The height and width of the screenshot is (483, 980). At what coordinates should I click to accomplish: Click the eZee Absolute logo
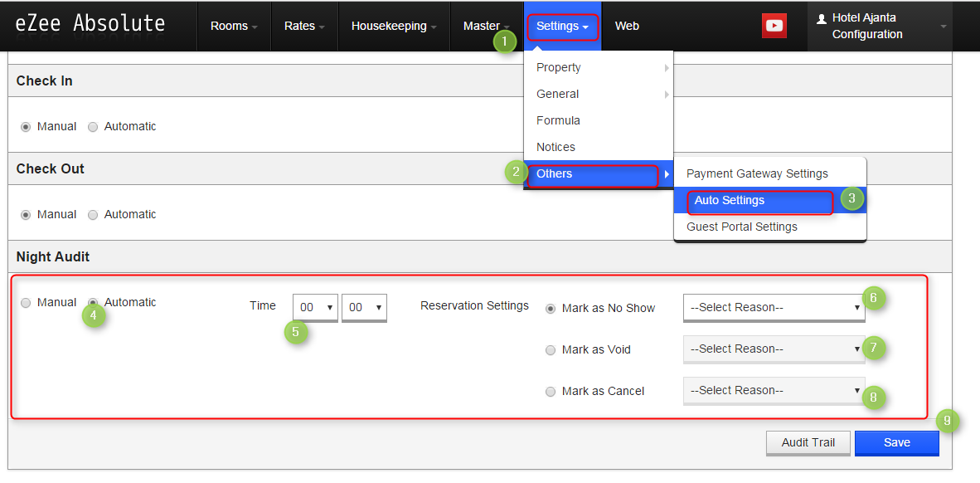pos(90,24)
